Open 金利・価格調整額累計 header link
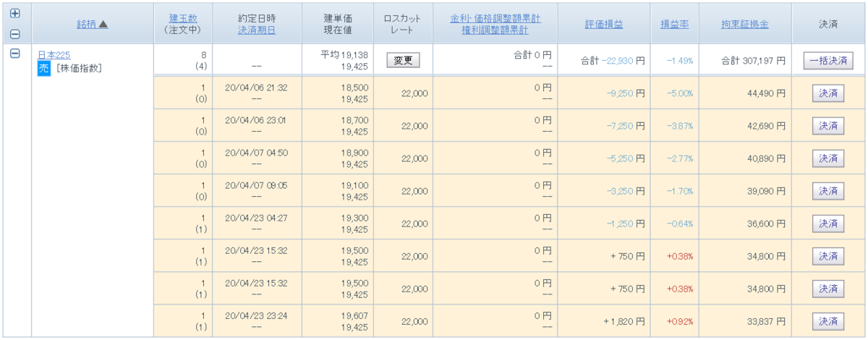Screen dimensions: 868x340 [x=495, y=17]
